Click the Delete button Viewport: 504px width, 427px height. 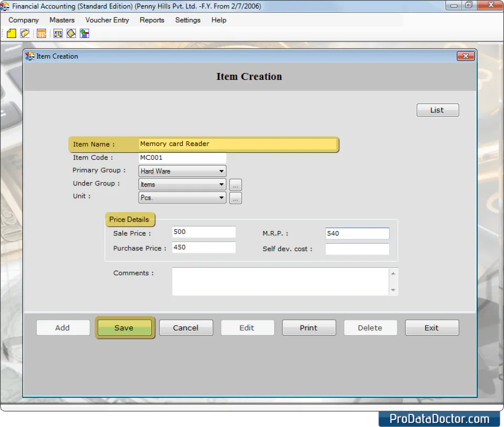tap(370, 328)
